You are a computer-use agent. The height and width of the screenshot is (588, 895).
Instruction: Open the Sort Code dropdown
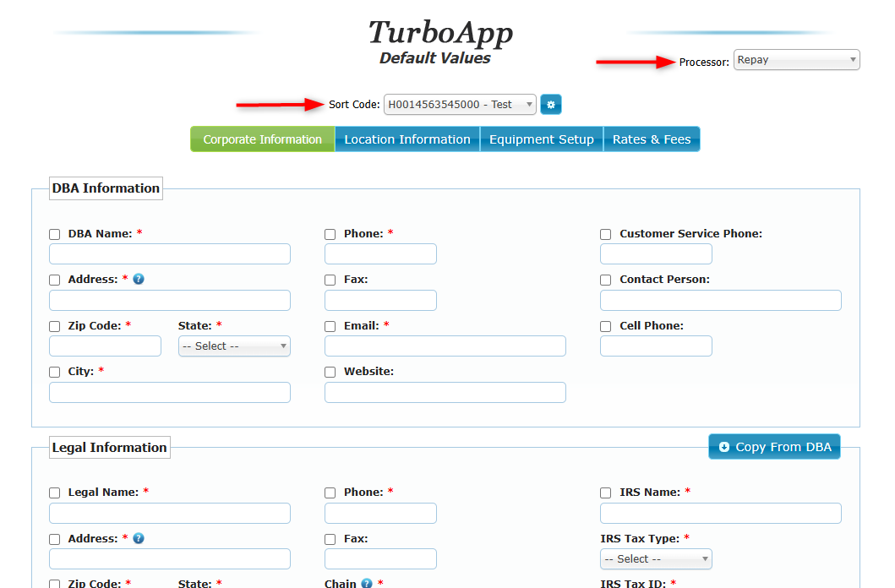click(x=460, y=105)
